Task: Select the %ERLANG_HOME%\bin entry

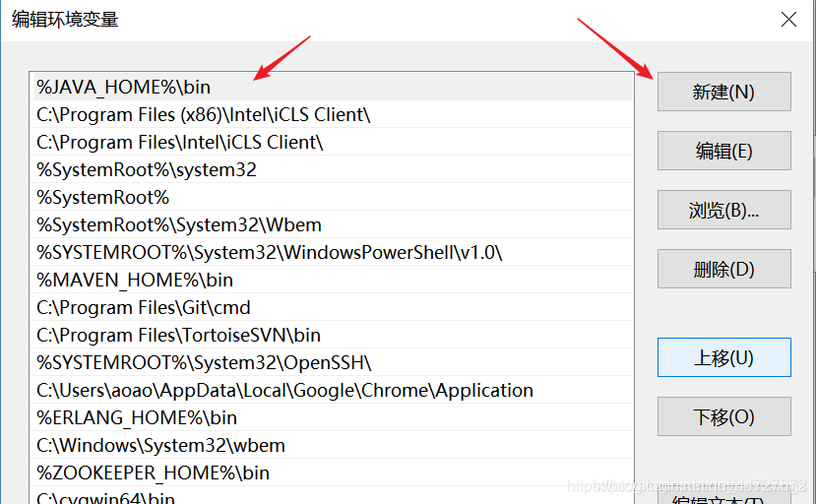Action: 332,418
